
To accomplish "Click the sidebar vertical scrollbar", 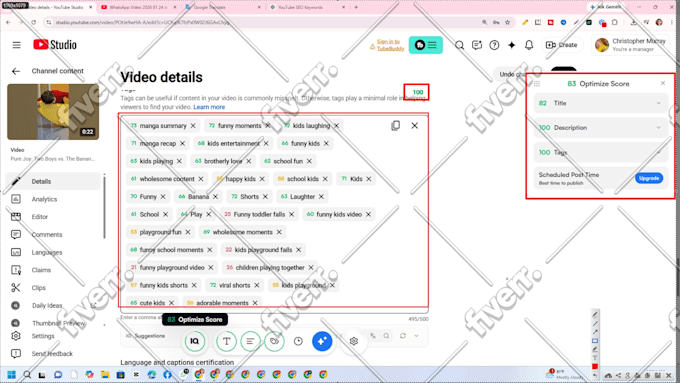I will (x=104, y=206).
